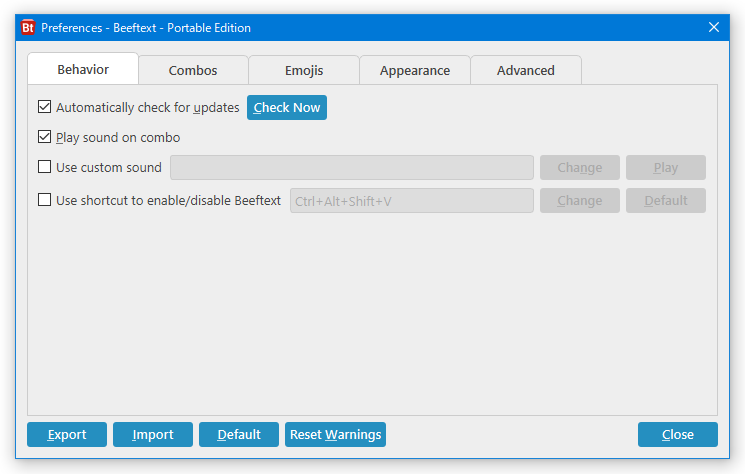Close the Preferences window with the X
This screenshot has width=745, height=474.
pyautogui.click(x=714, y=27)
